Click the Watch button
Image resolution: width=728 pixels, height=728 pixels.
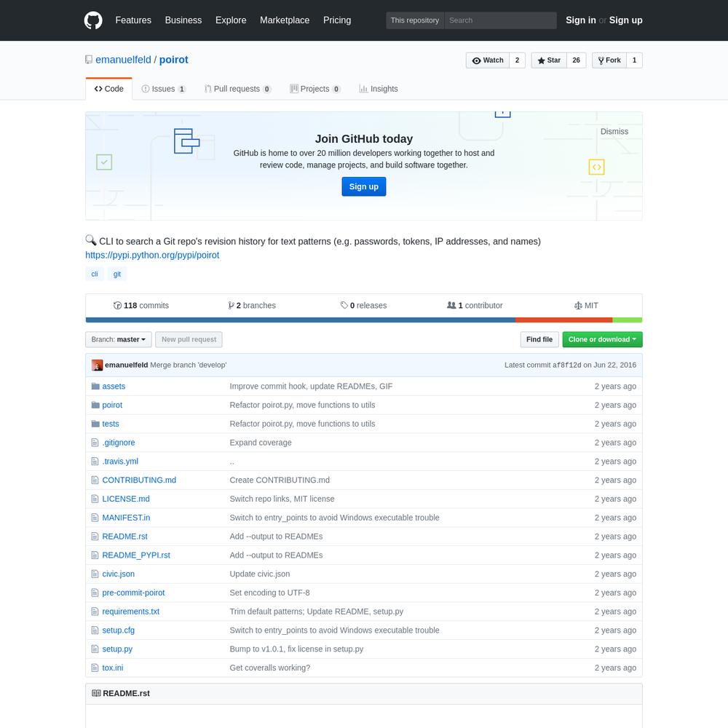[488, 60]
